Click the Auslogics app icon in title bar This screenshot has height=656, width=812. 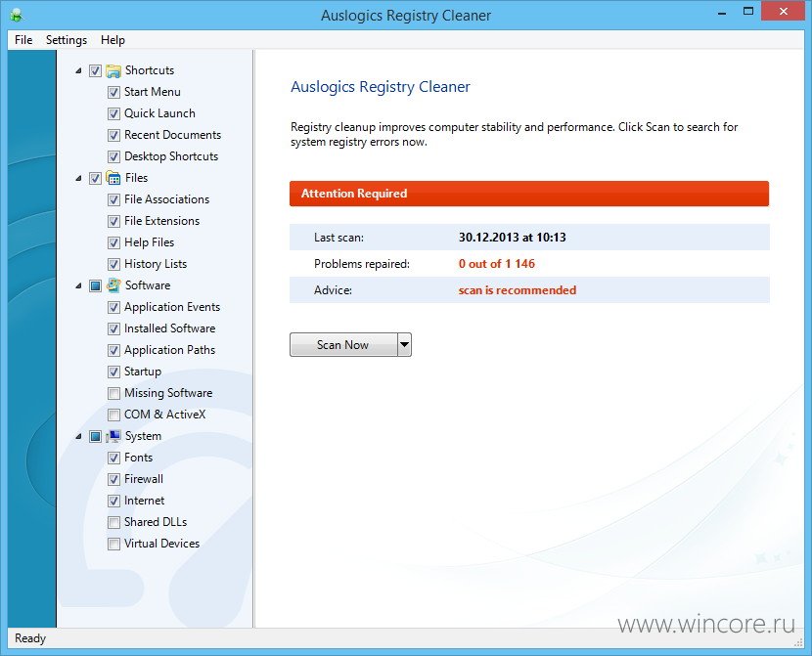[17, 15]
